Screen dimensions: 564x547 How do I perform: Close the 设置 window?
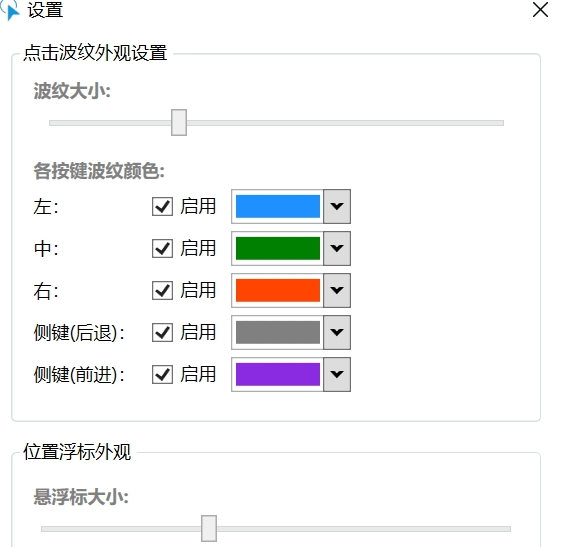(x=540, y=10)
